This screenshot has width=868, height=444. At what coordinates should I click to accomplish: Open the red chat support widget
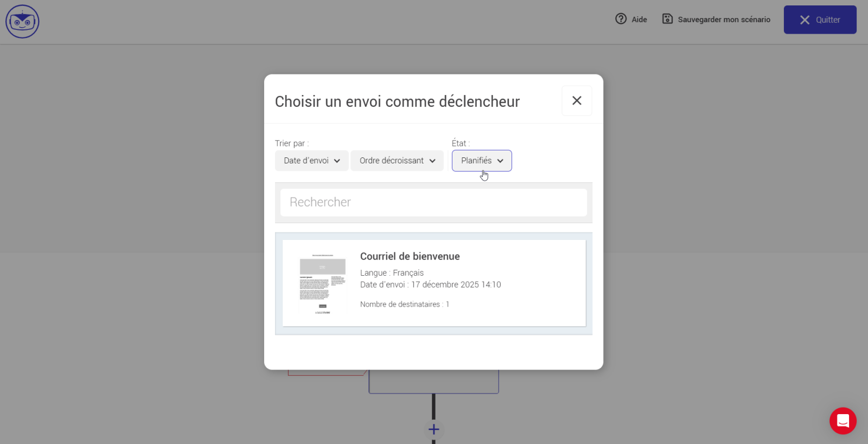[x=843, y=421]
